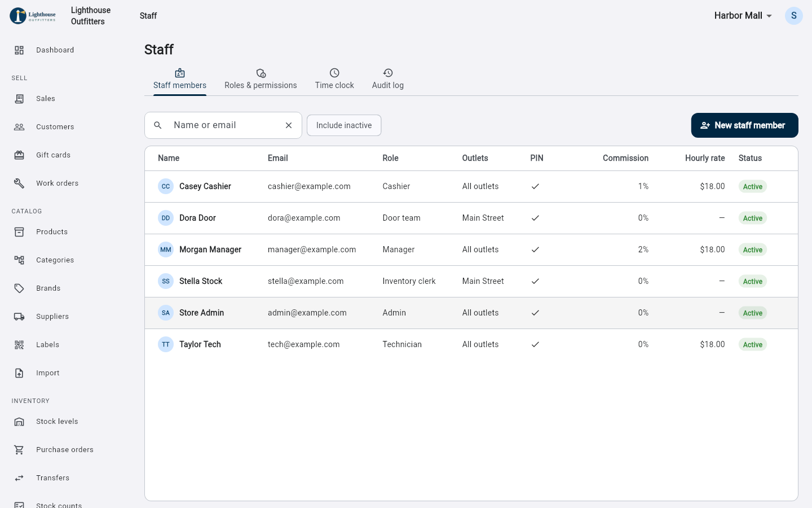Open the user avatar menu

click(x=794, y=16)
